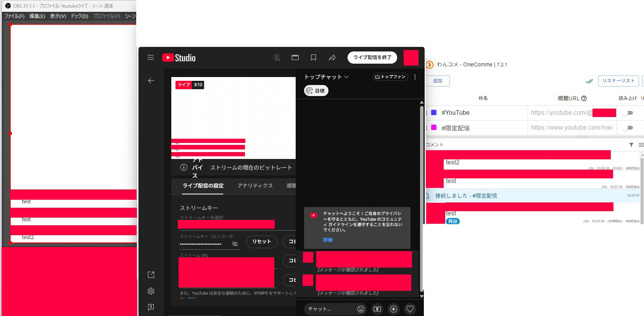Screen dimensions: 644x316
Task: Click the live chat vertical scrollbar
Action: [422, 199]
